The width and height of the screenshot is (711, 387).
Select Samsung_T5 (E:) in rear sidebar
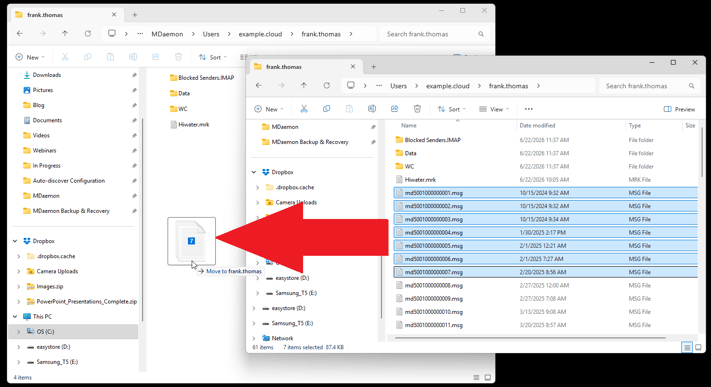(x=57, y=362)
